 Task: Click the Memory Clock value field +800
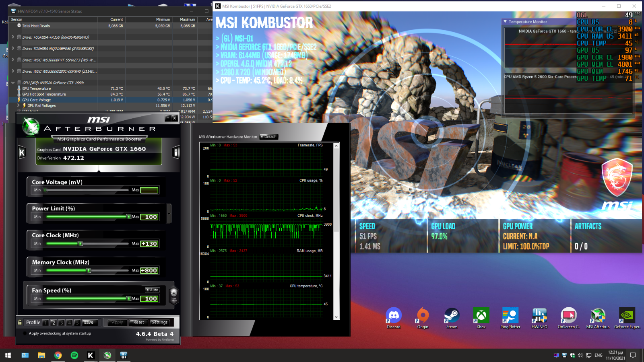pos(149,271)
